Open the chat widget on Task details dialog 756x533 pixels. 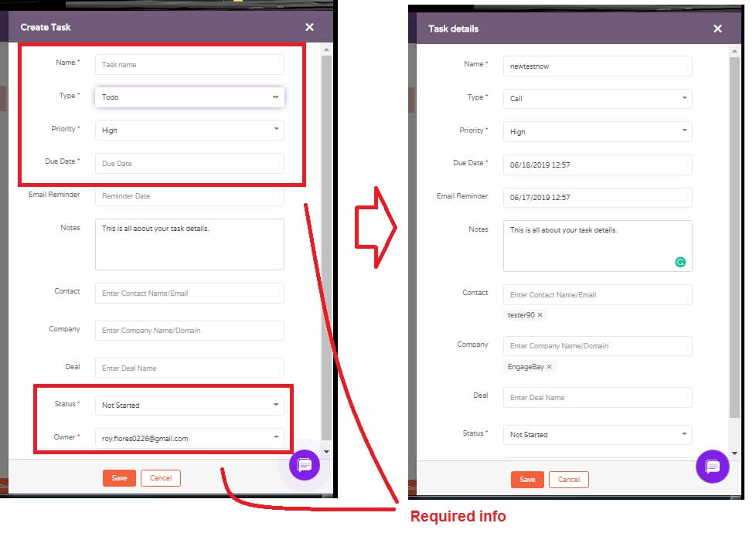(712, 467)
